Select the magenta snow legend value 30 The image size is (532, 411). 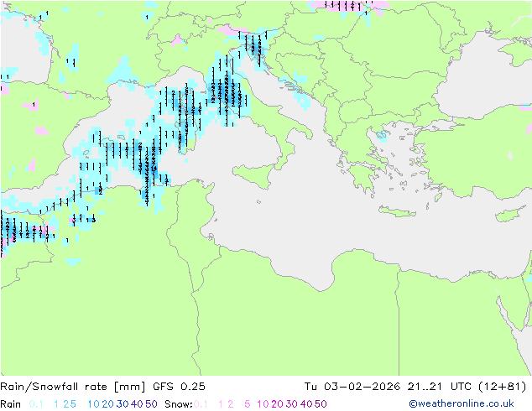pos(292,404)
